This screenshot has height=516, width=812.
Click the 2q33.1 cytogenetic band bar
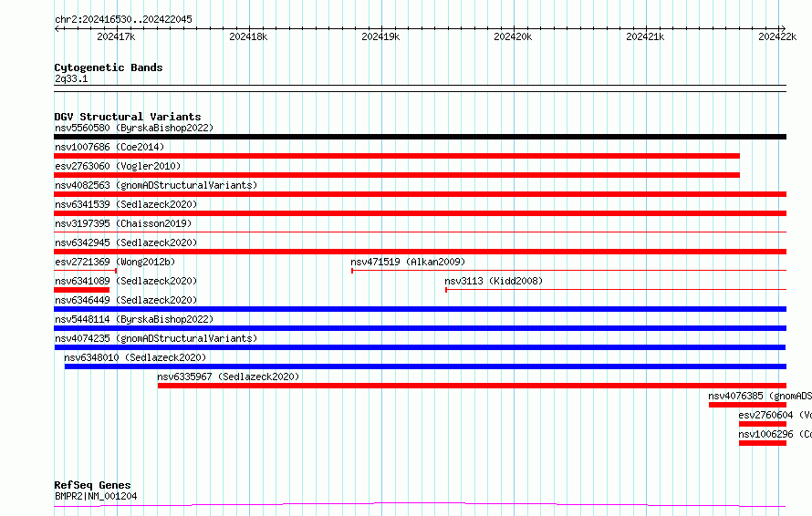(420, 88)
